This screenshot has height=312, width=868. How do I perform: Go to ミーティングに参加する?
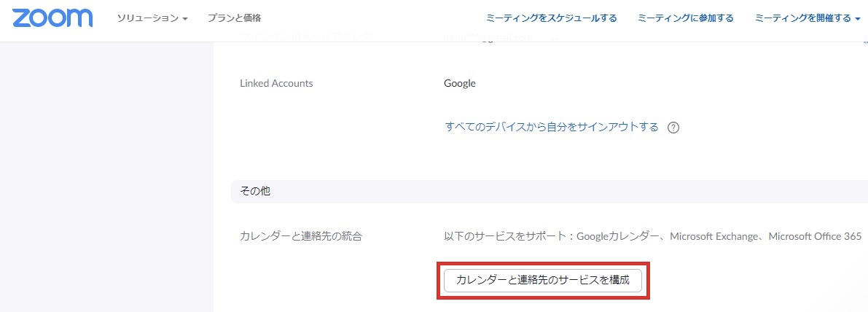686,18
